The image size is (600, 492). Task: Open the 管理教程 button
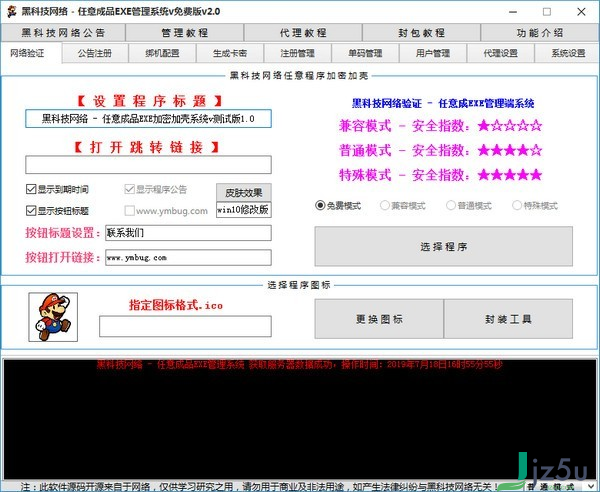[184, 33]
